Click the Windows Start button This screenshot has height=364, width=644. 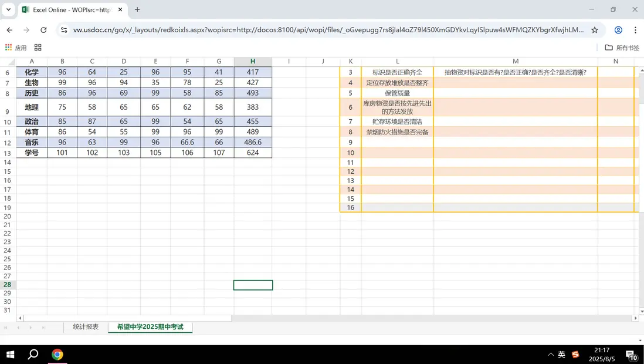11,355
